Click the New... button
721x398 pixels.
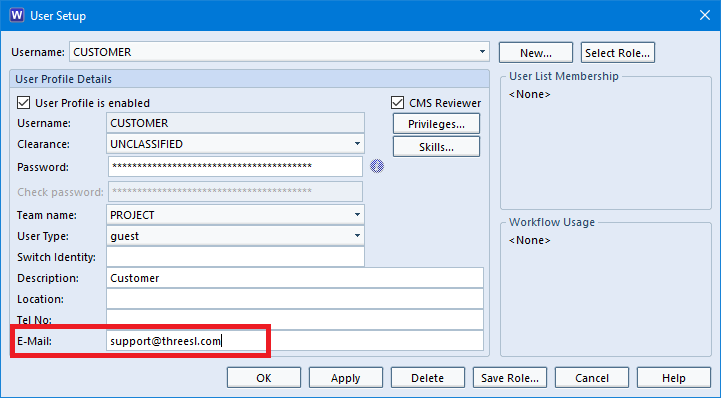click(x=536, y=52)
